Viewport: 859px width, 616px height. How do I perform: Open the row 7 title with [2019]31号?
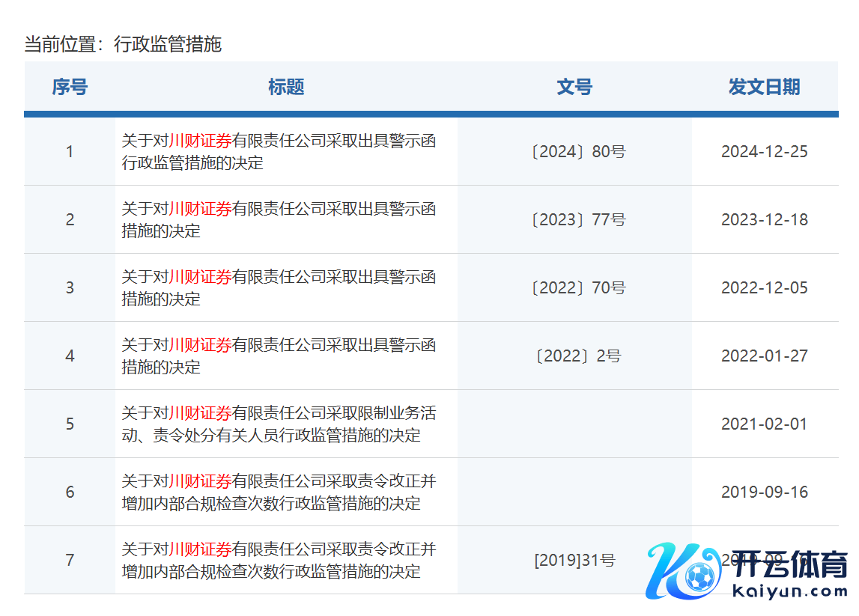[279, 561]
